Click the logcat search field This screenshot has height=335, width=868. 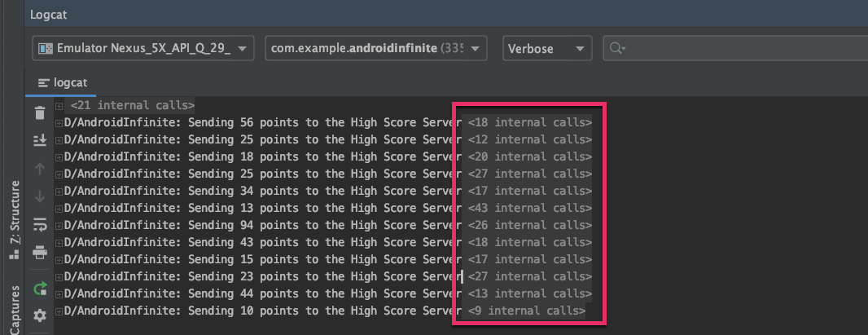(x=733, y=49)
